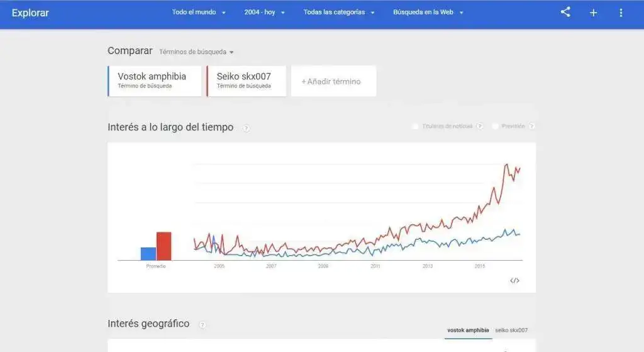The height and width of the screenshot is (352, 644).
Task: Enable the Previsión checkbox
Action: click(496, 126)
